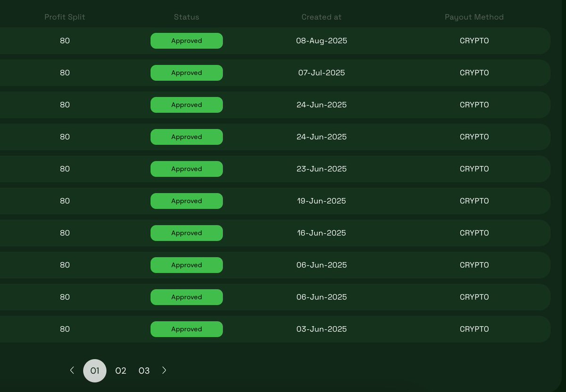Click CRYPTO in the 08-Aug-2025 row
566x392 pixels.
[474, 41]
